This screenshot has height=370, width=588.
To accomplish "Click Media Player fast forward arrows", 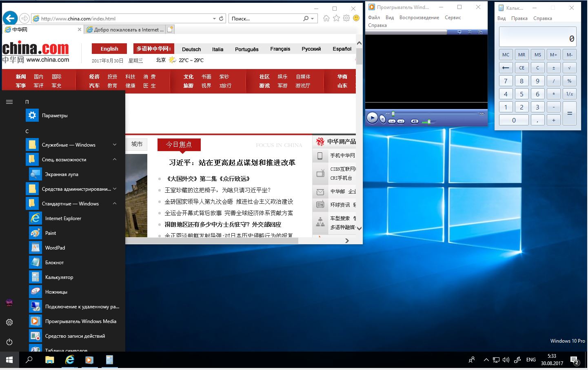I will pyautogui.click(x=481, y=114).
